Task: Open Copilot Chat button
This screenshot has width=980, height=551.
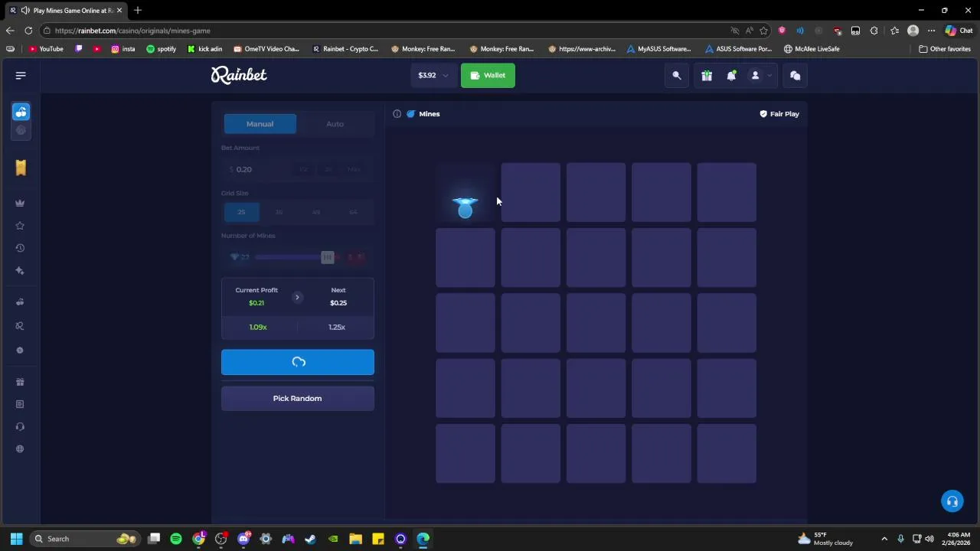Action: (959, 31)
